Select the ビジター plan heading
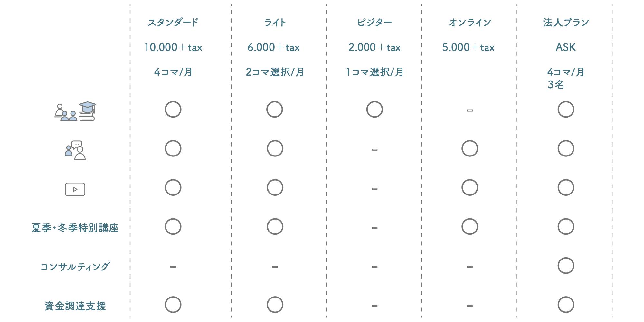Viewport: 644px width, 322px height. pos(374,23)
